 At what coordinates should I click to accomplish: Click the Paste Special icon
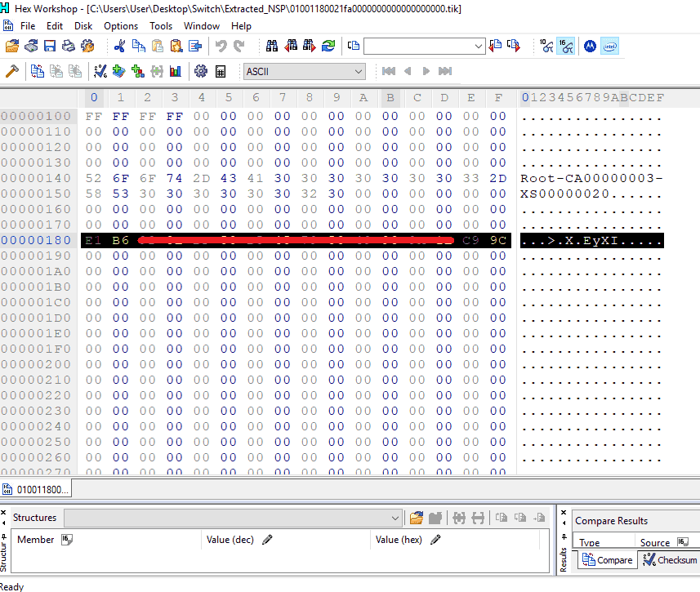(176, 46)
